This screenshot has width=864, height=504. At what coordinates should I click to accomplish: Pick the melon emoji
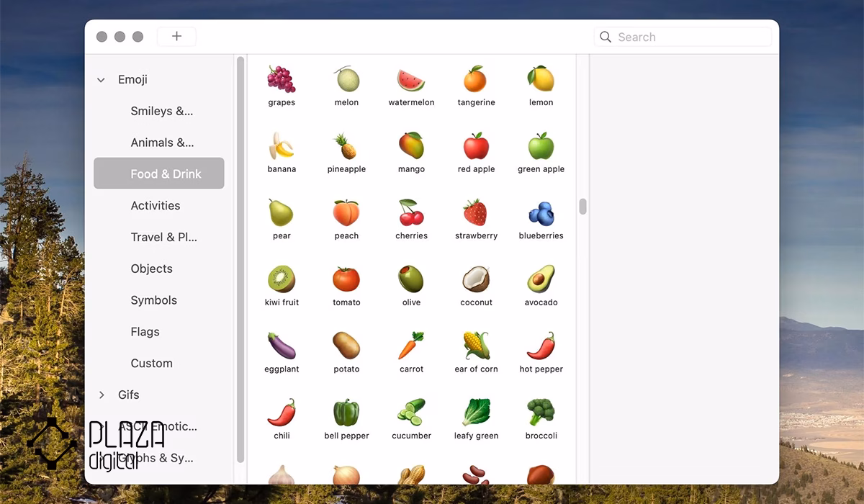coord(346,79)
